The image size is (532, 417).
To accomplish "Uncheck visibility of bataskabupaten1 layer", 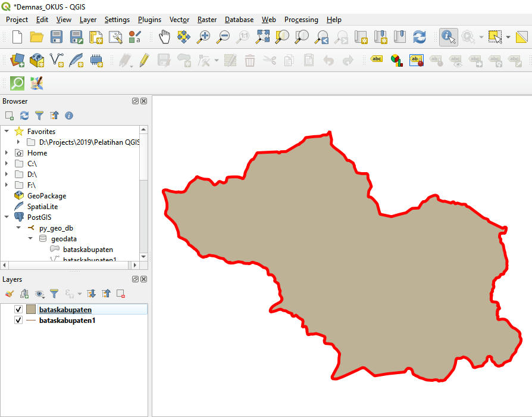I will click(x=18, y=320).
